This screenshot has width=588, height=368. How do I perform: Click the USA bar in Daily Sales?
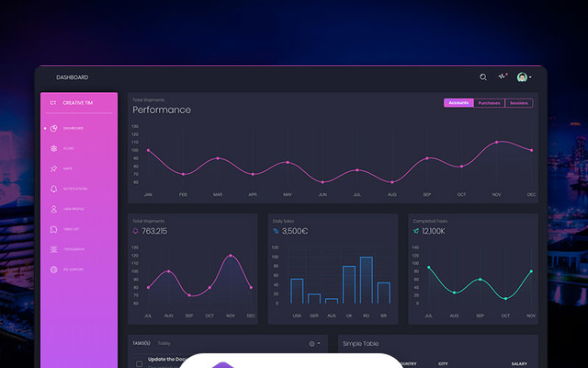point(297,291)
